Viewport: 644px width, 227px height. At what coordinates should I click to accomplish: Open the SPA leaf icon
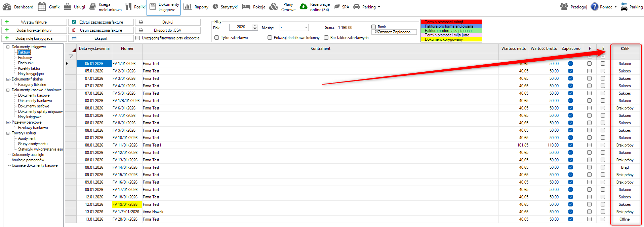pyautogui.click(x=337, y=7)
